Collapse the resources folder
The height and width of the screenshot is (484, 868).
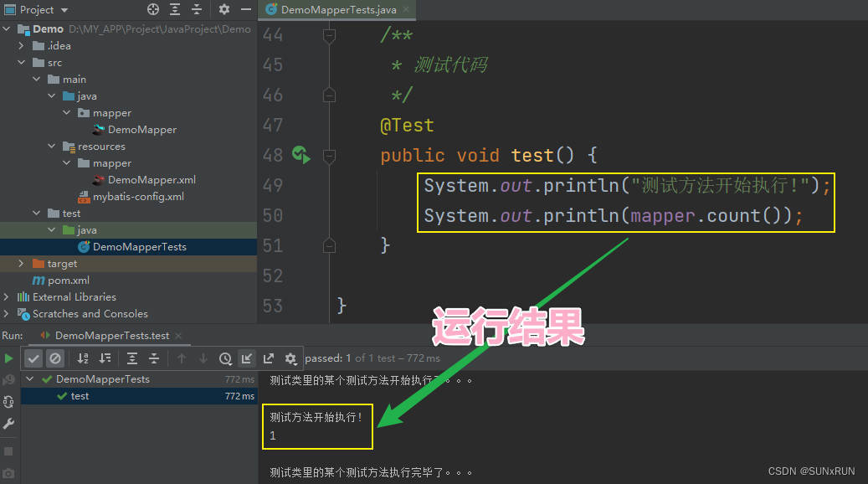tap(52, 147)
